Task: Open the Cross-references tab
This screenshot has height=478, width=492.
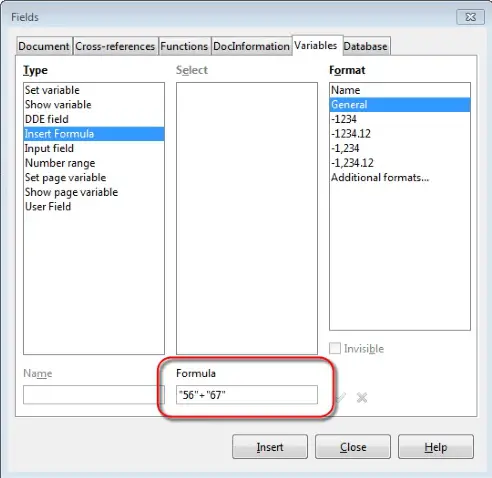Action: (115, 46)
